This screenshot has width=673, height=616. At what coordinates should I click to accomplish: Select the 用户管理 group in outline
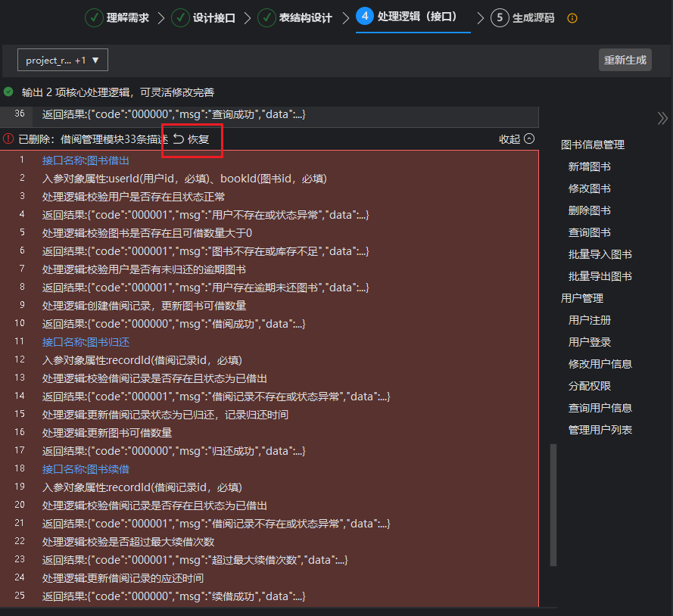pyautogui.click(x=581, y=298)
